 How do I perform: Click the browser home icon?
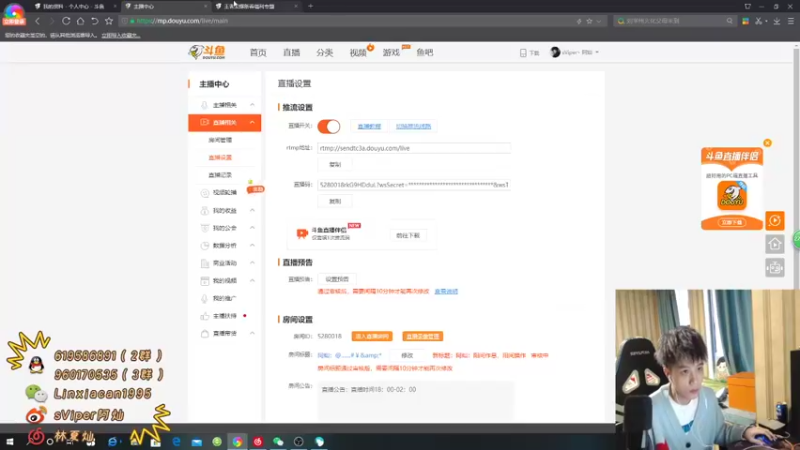(80, 21)
